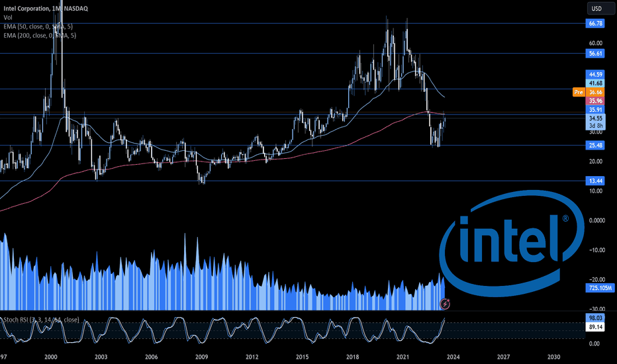Click the 13.44 horizontal line price label
The width and height of the screenshot is (617, 364).
click(595, 181)
